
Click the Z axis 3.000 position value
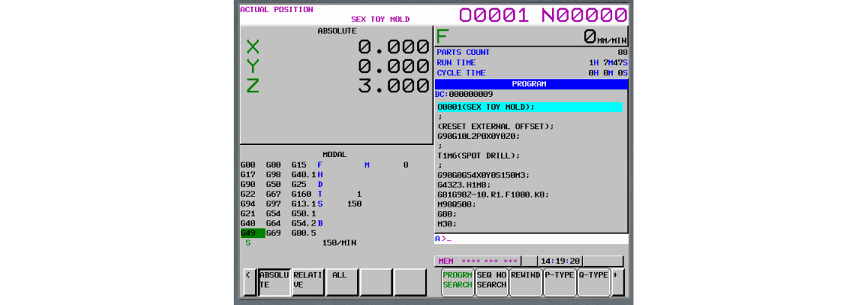click(394, 86)
